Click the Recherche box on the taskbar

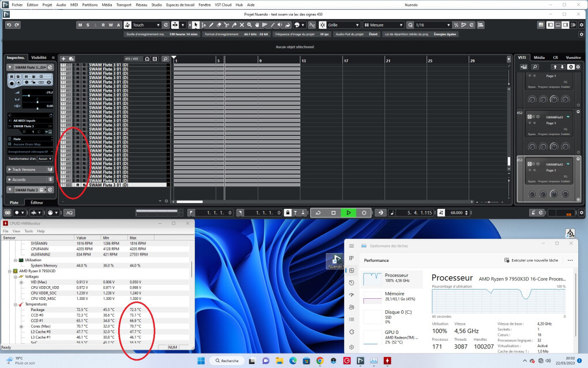227,361
